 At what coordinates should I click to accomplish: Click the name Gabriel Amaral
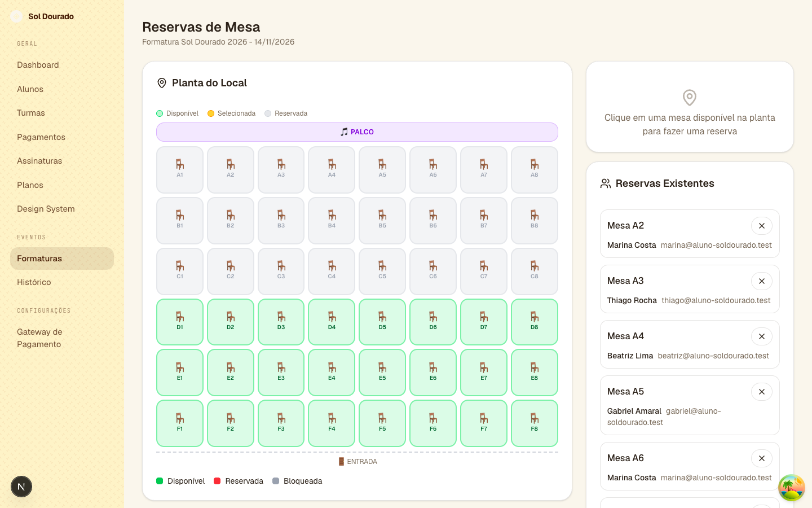click(634, 411)
